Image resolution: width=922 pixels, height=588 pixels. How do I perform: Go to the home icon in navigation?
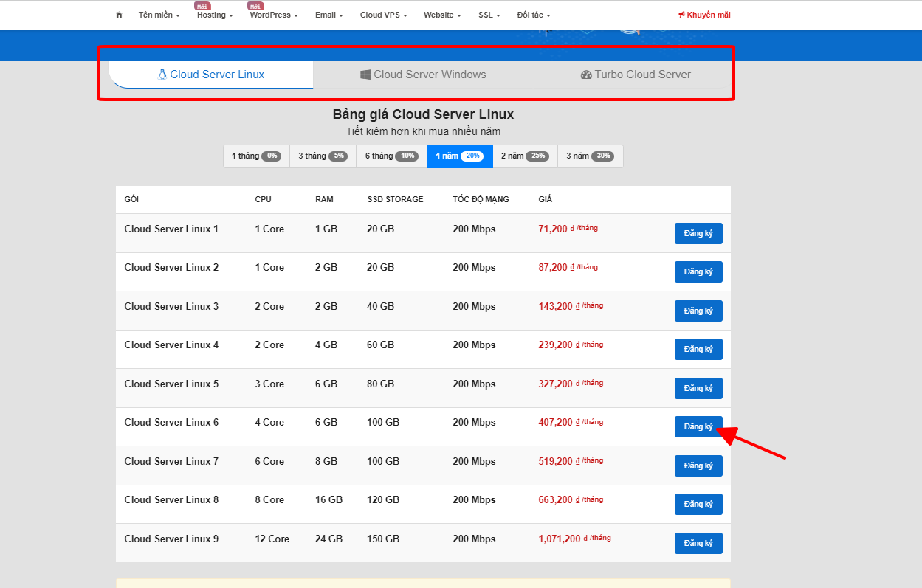[x=119, y=15]
